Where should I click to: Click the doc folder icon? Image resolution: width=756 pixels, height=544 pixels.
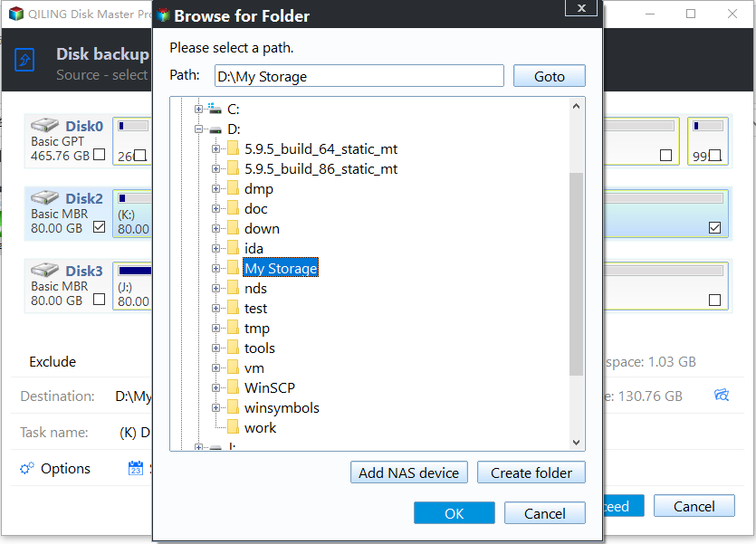click(233, 207)
